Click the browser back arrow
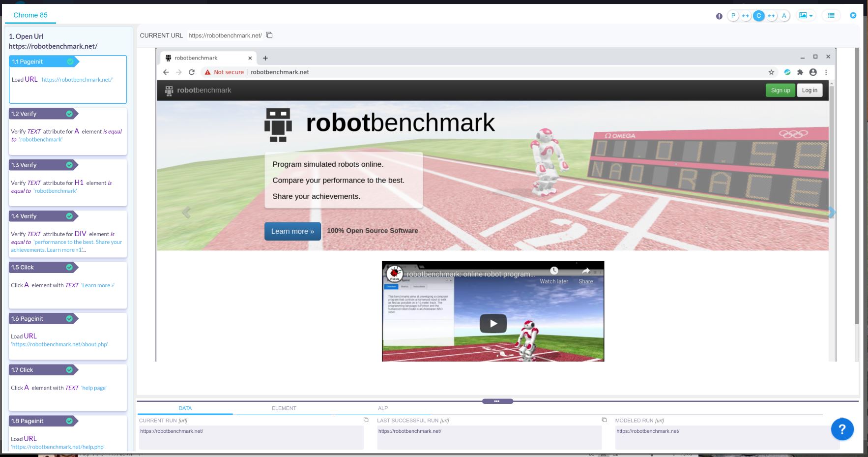This screenshot has width=868, height=457. coord(166,72)
